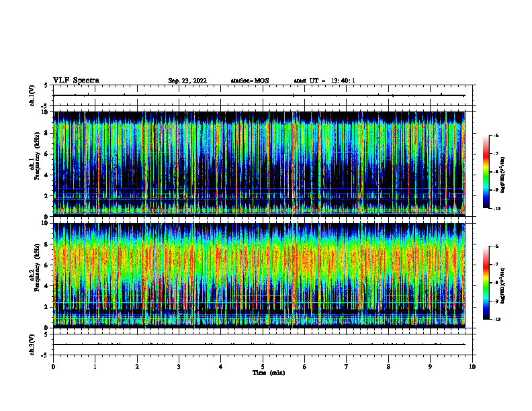
Task: Click time axis tick label "0"
Action: click(53, 367)
